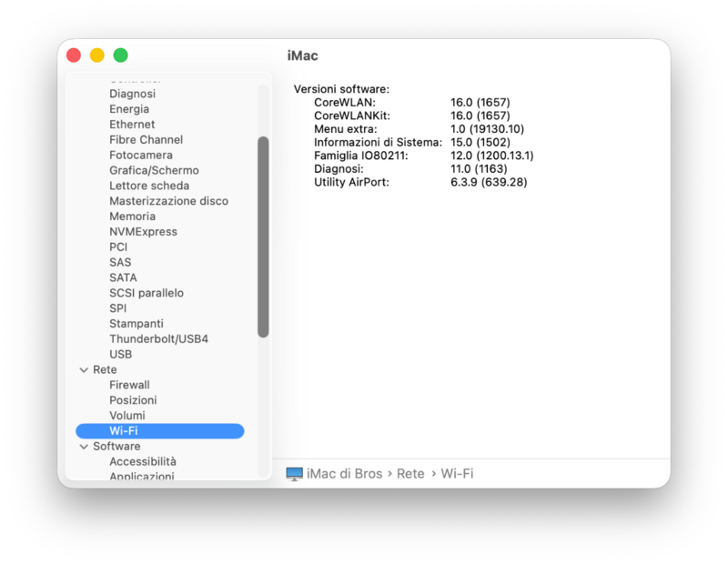The height and width of the screenshot is (564, 728).
Task: Click the 'CoreWLAN:' label
Action: [345, 103]
